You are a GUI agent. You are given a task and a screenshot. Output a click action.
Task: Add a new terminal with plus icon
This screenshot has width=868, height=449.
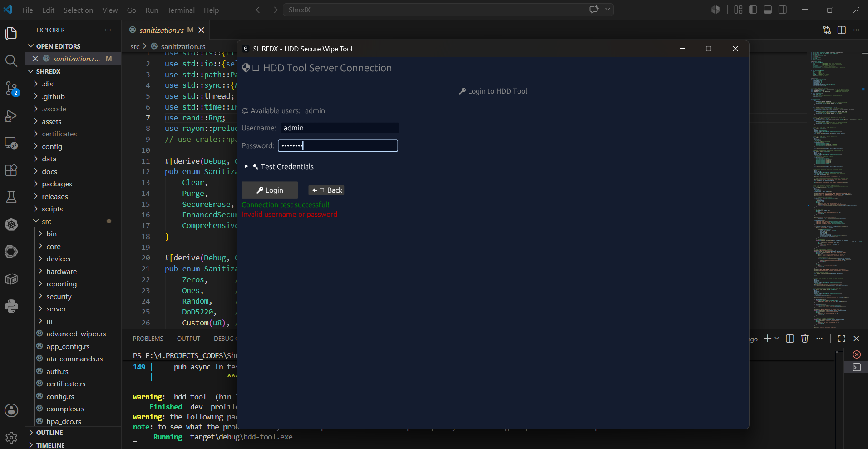(767, 339)
